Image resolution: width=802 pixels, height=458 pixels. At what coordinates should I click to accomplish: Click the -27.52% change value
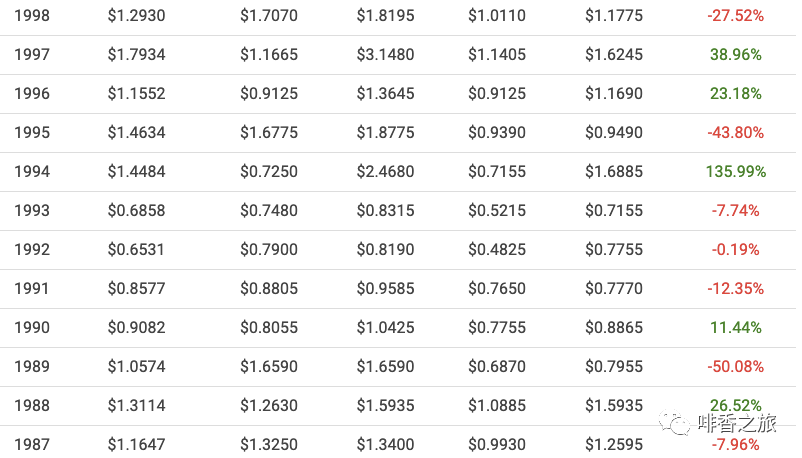point(735,16)
